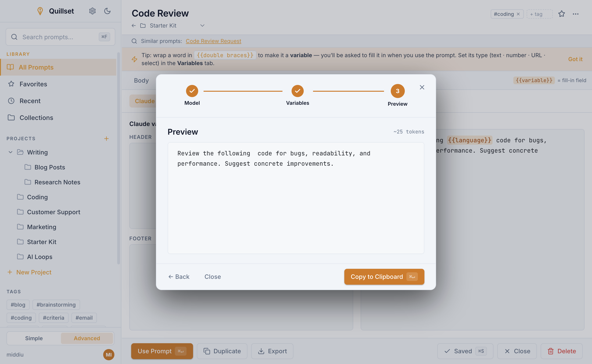The height and width of the screenshot is (364, 592).
Task: Click the Quillset logo icon
Action: pyautogui.click(x=40, y=11)
